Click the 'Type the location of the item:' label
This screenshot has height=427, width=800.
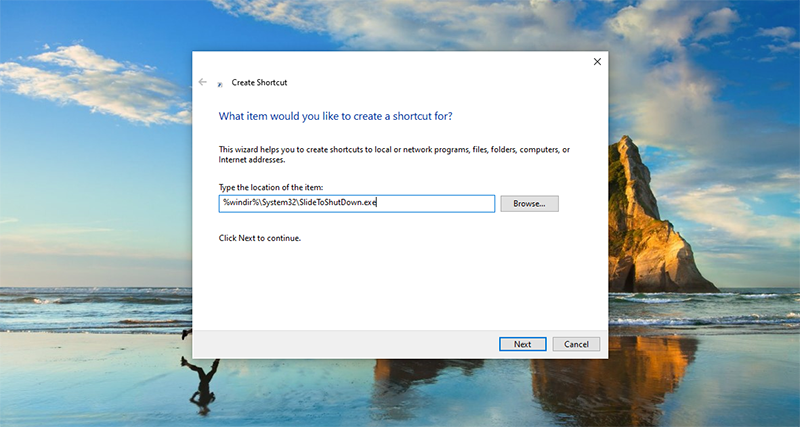coord(271,188)
